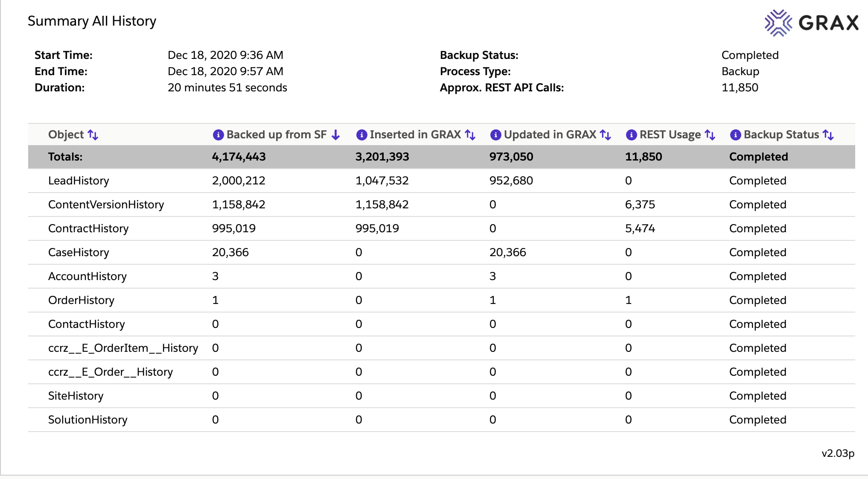
Task: Toggle sort arrows on Updated in GRAX
Action: click(x=606, y=135)
